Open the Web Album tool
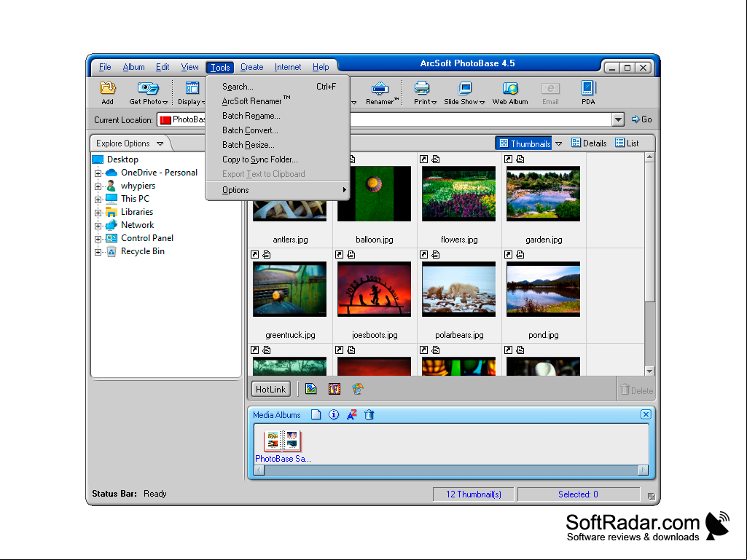The height and width of the screenshot is (560, 747). pos(510,88)
